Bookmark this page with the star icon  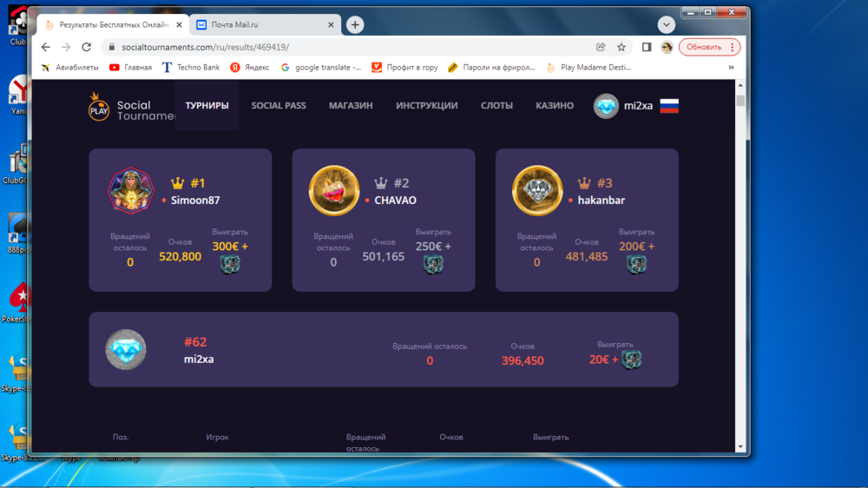coord(621,47)
